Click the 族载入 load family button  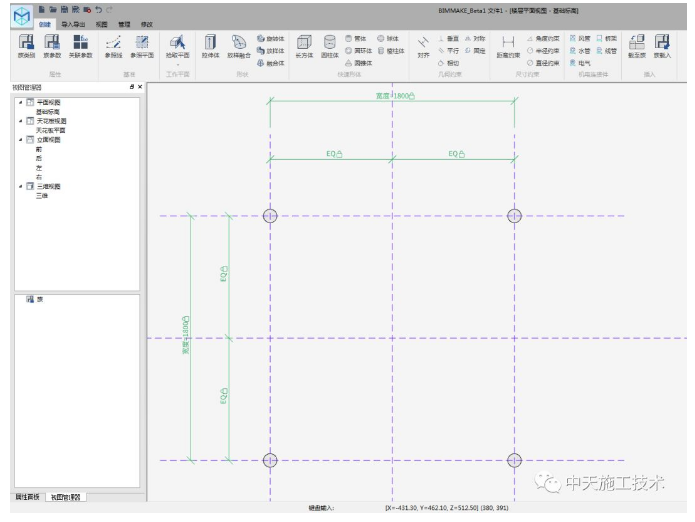point(662,47)
